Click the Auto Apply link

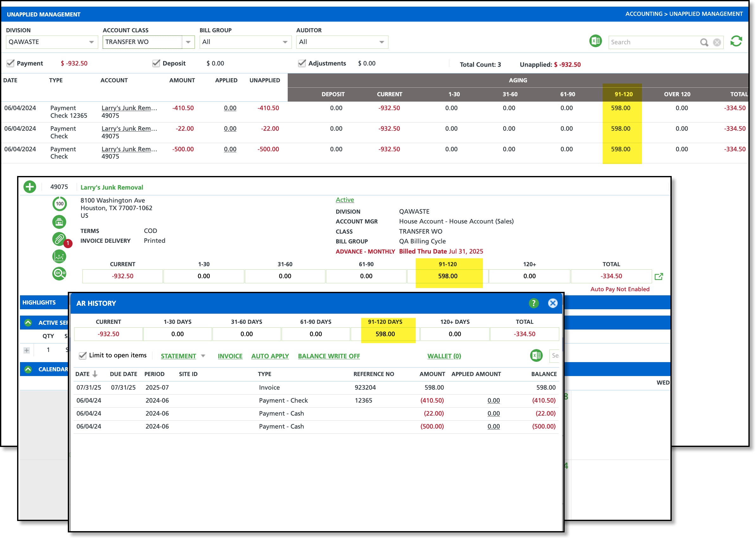pos(270,356)
